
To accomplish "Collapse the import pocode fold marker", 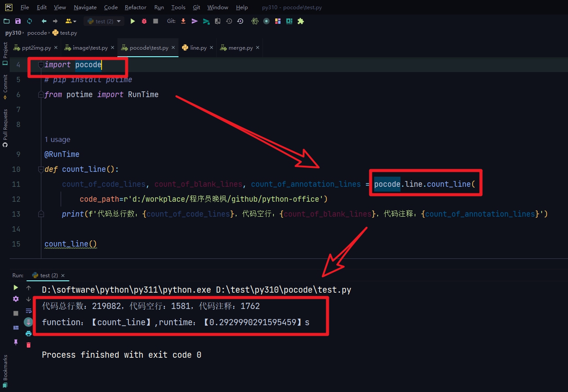I will point(41,65).
